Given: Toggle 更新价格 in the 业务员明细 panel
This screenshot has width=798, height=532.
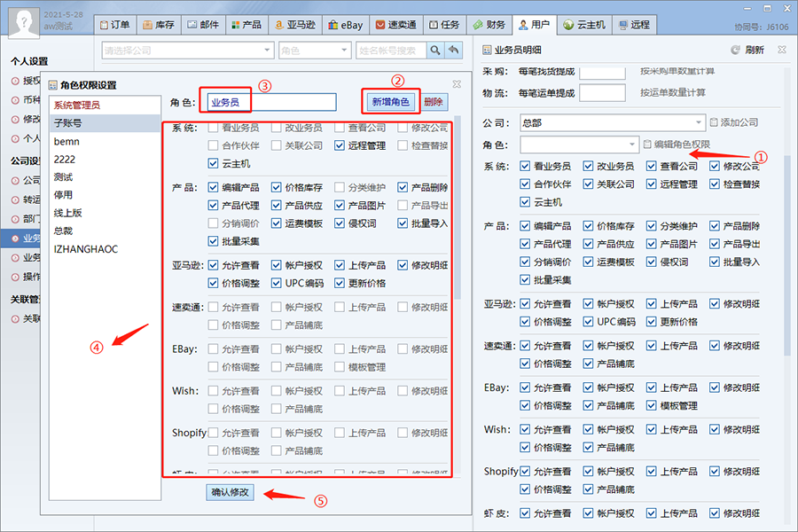Looking at the screenshot, I should pos(651,322).
